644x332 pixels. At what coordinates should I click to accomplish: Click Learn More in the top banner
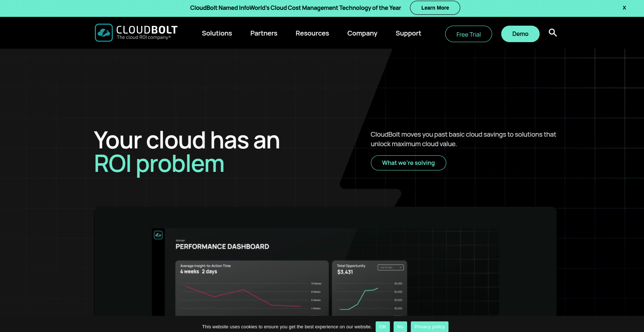[435, 8]
